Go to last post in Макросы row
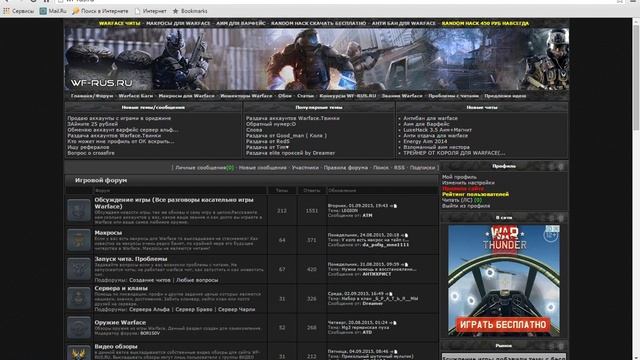This screenshot has width=640, height=360. coord(405,235)
